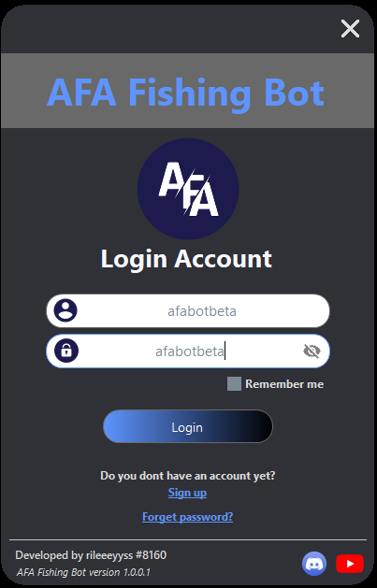The height and width of the screenshot is (588, 377).
Task: Click the Remember me label text
Action: [284, 384]
